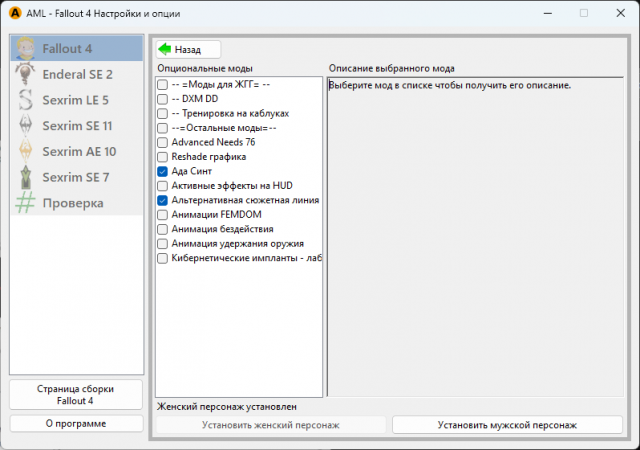
Task: Enable Активные эффекты на HUD checkbox
Action: click(163, 186)
